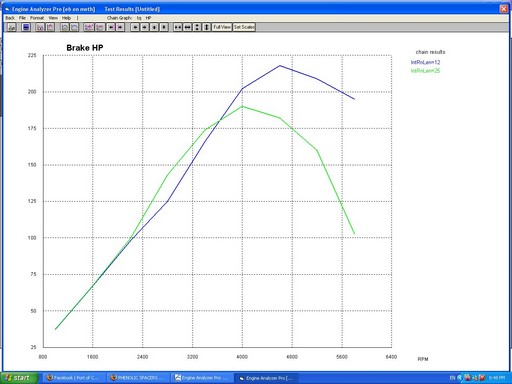This screenshot has height=384, width=512.
Task: Click the horizontal expand double-arrow icon
Action: [x=188, y=27]
